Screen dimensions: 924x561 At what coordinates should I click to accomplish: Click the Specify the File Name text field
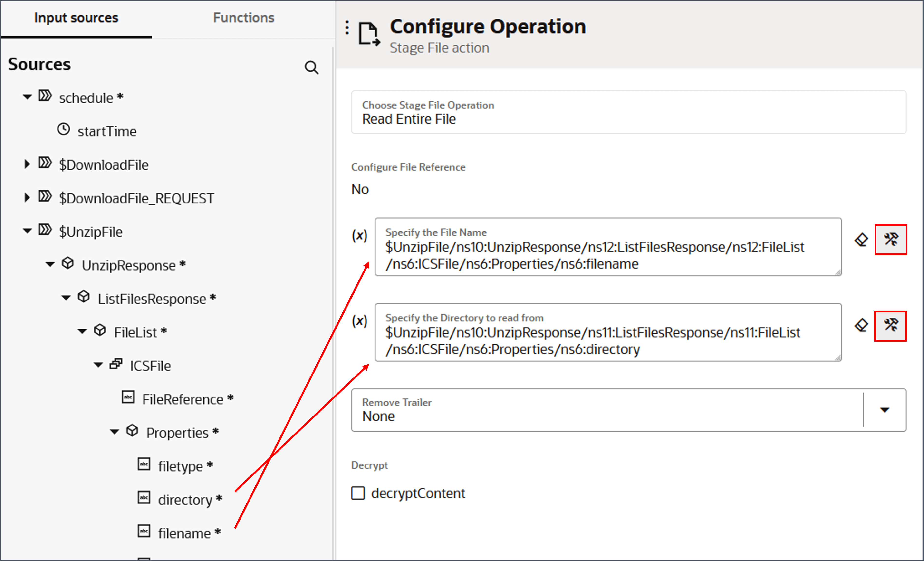pos(607,255)
